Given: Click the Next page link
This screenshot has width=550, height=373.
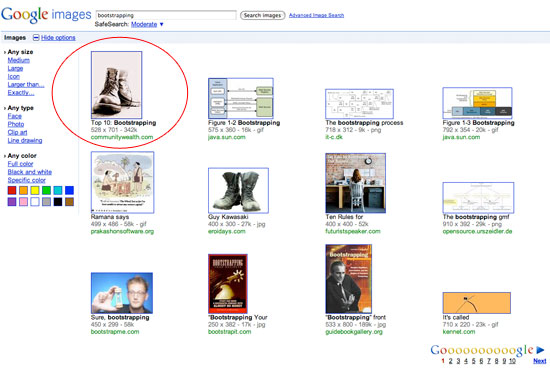Looking at the screenshot, I should (540, 361).
